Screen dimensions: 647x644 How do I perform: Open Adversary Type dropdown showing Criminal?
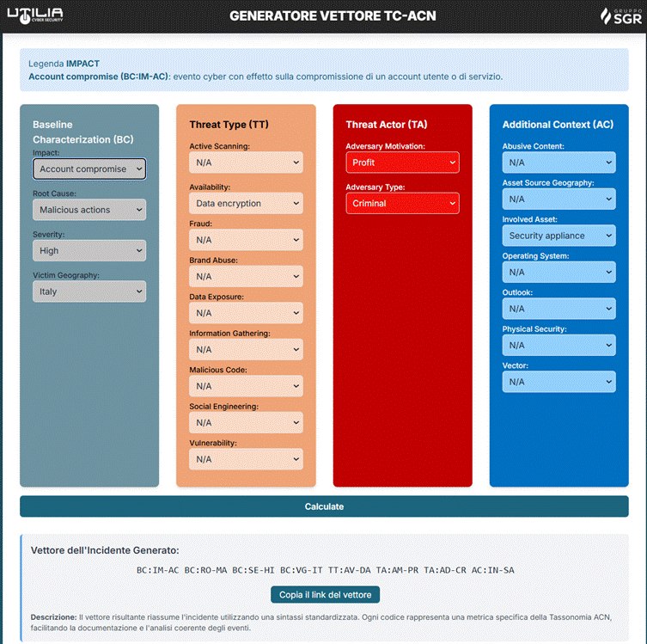(402, 204)
